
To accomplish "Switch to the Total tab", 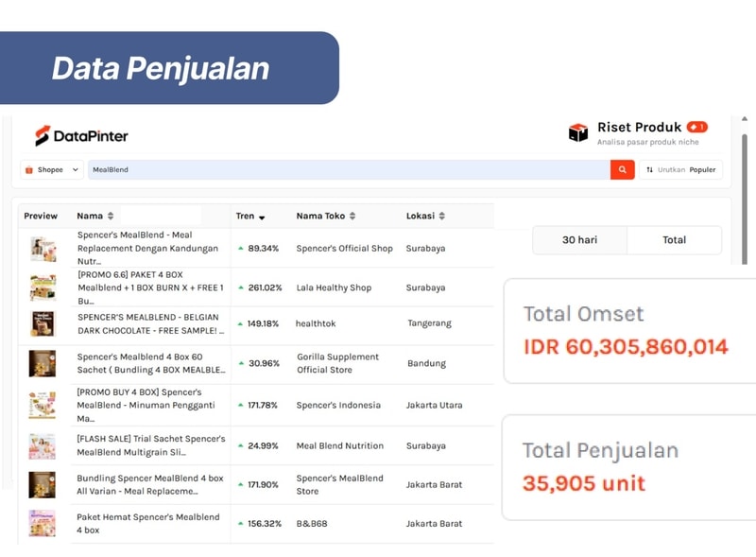I will coord(674,240).
